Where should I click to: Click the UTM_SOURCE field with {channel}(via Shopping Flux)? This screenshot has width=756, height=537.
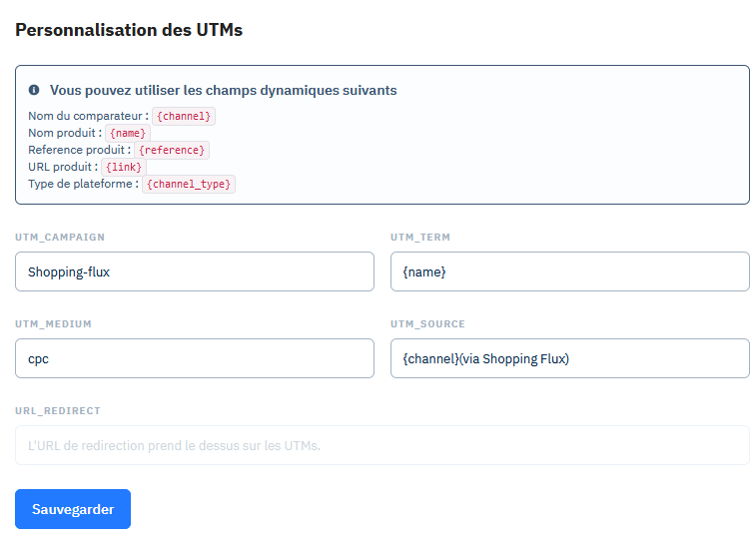click(570, 358)
